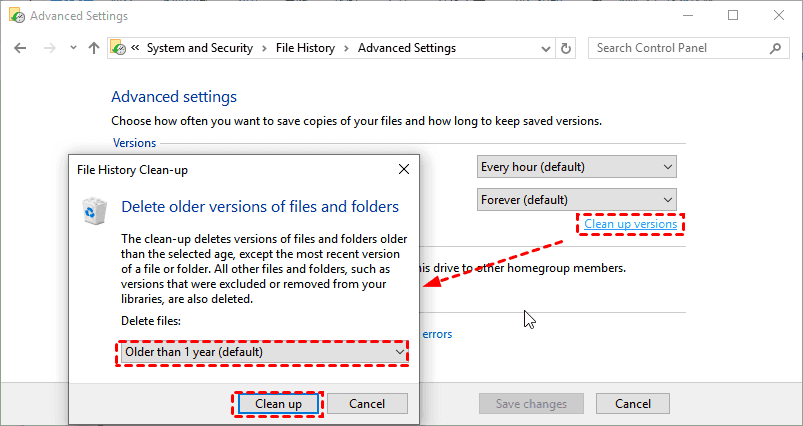Expand Older than 1 year dropdown
The image size is (803, 426).
264,352
